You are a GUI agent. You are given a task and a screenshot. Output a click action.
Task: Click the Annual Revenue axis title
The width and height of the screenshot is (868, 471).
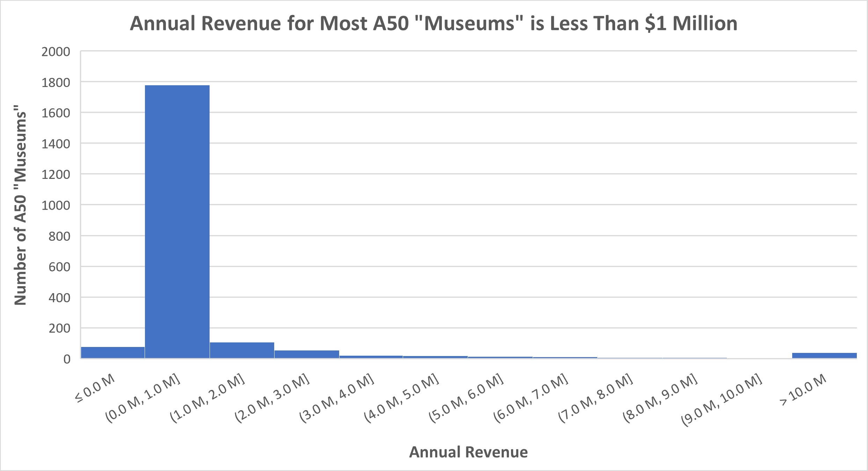468,452
